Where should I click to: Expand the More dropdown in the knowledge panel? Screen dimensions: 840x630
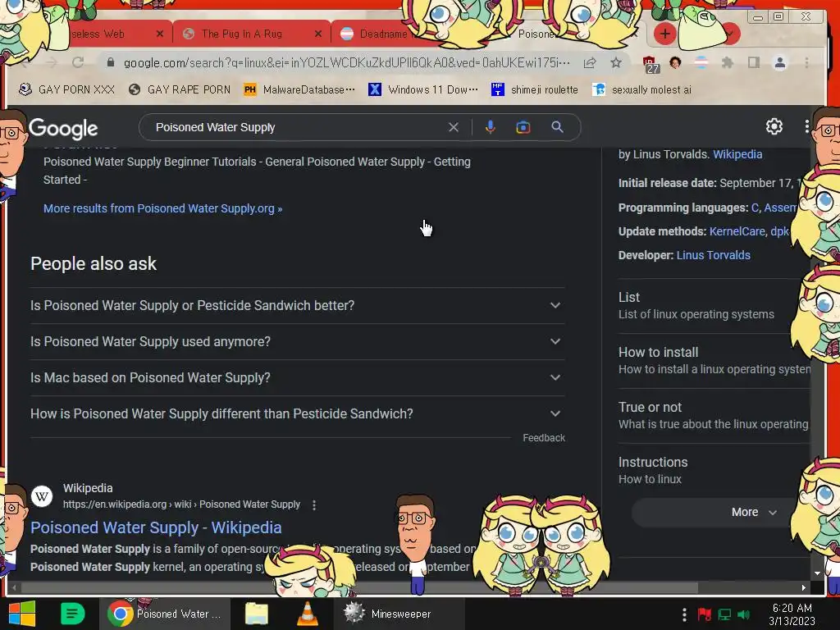pyautogui.click(x=754, y=512)
